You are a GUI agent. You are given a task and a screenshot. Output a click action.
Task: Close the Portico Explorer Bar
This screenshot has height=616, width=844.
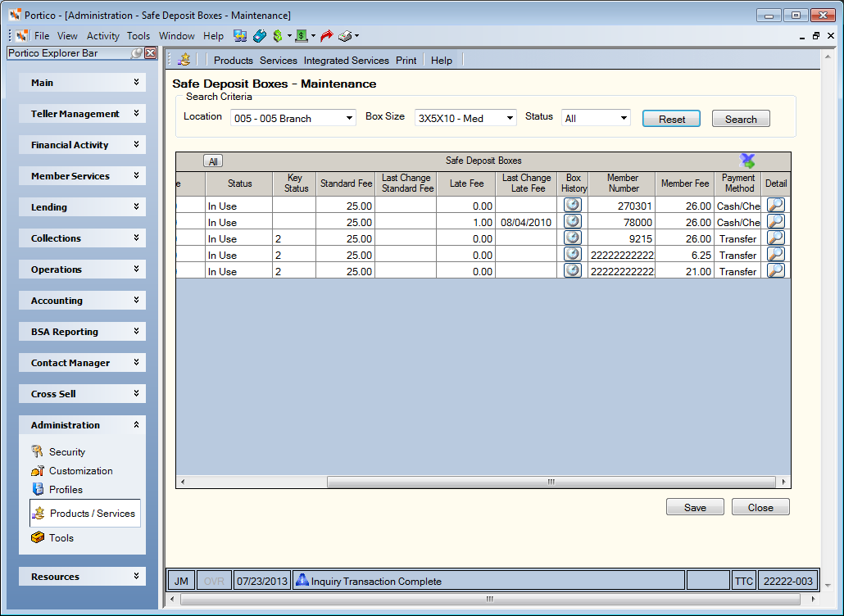pyautogui.click(x=151, y=52)
